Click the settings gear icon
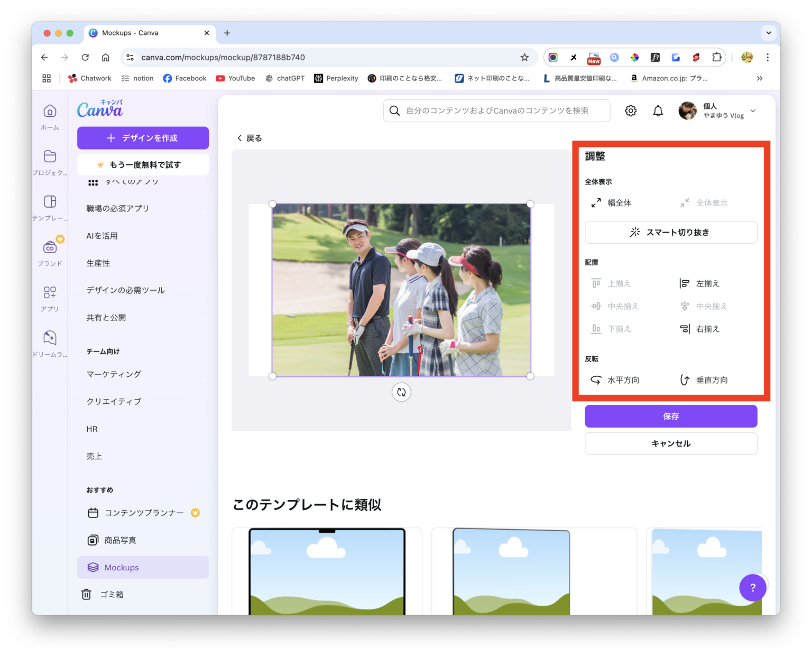 coord(630,110)
